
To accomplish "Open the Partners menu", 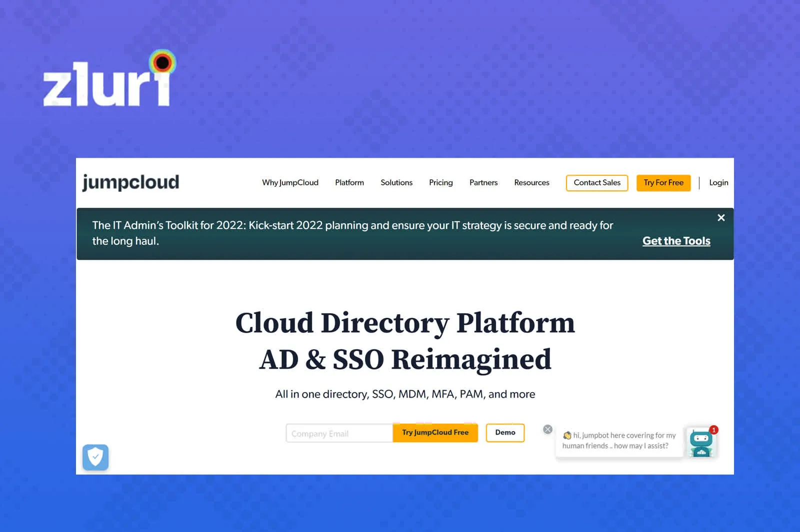I will pos(483,182).
